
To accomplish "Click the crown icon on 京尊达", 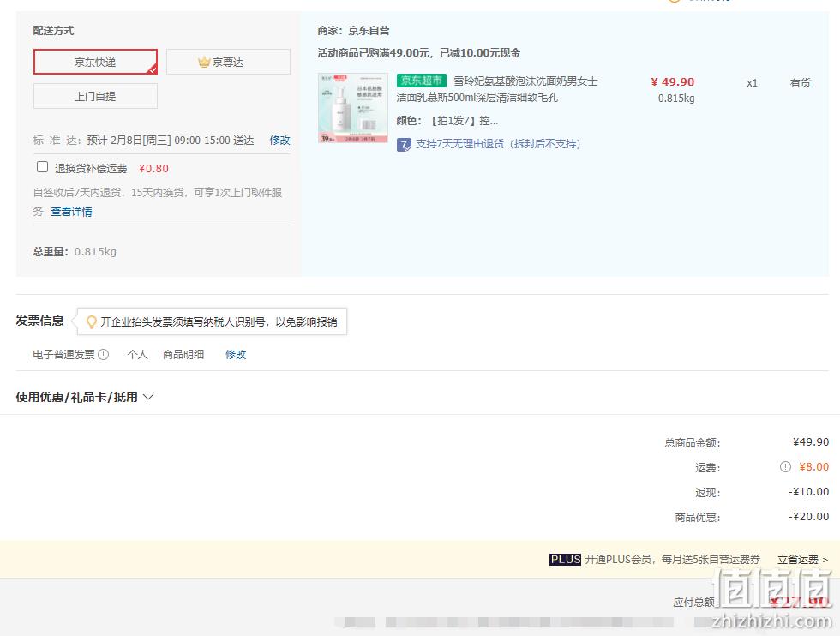I will click(204, 63).
